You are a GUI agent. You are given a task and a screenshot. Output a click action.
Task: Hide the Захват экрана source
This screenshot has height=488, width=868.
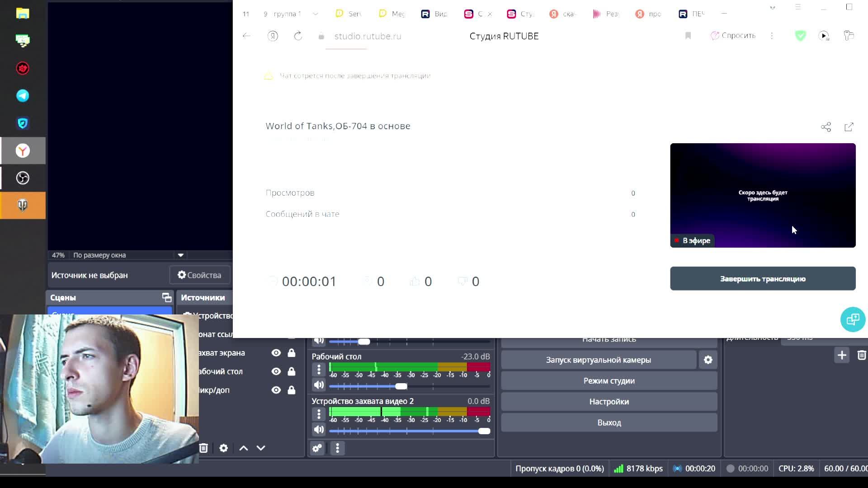coord(276,353)
